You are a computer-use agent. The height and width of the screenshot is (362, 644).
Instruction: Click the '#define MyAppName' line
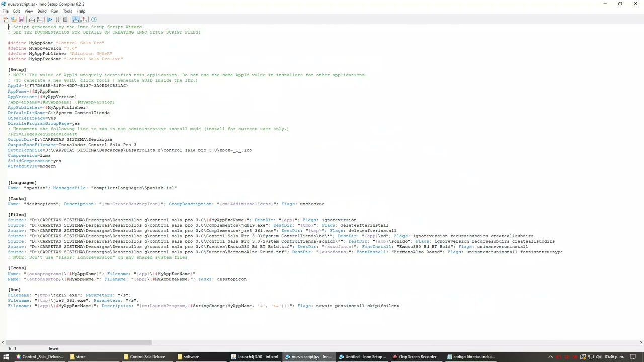56,43
